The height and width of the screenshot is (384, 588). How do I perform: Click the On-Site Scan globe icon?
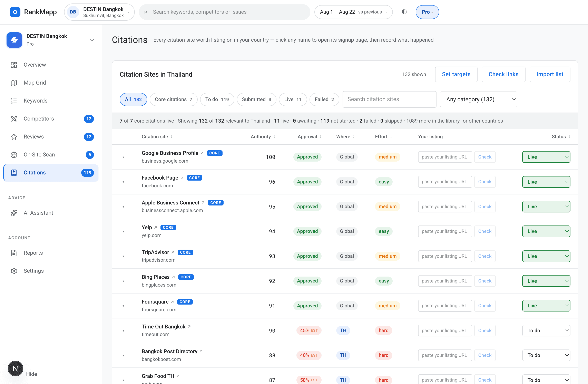click(x=14, y=155)
